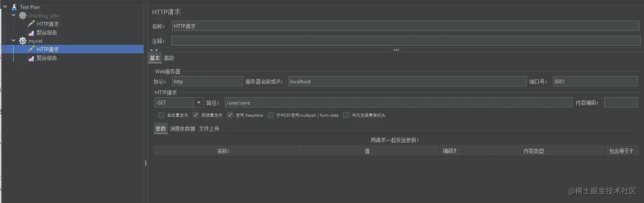The width and height of the screenshot is (644, 203).
Task: Click the HTTP请求 sampler icon under sharding-jdbc
Action: tap(31, 24)
